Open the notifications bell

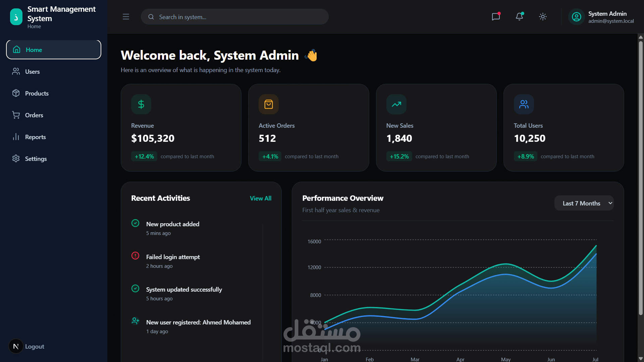519,16
